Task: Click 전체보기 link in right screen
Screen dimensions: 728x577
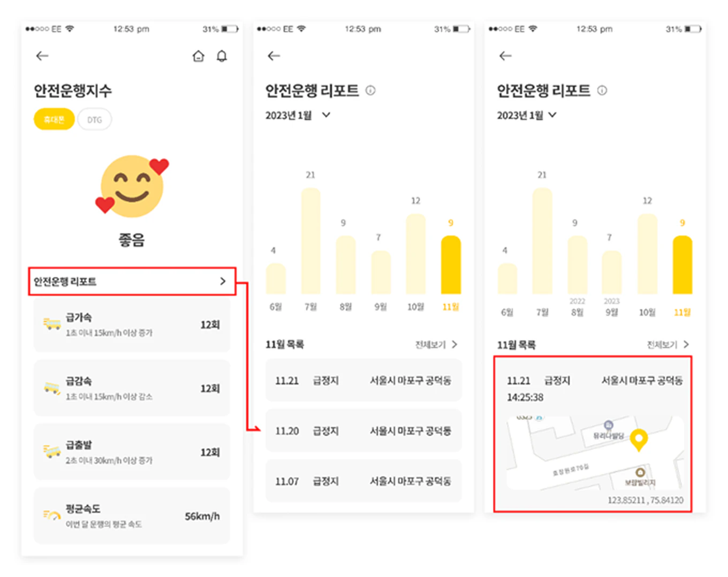Action: [x=668, y=345]
